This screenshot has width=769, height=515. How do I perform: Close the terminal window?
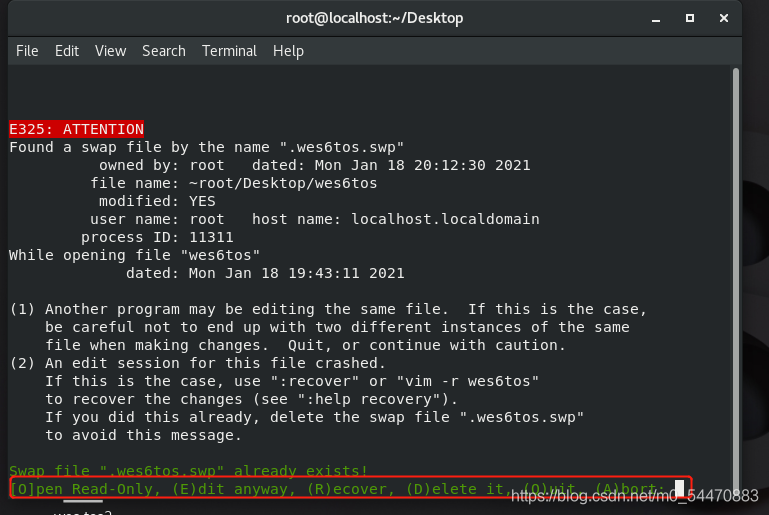point(723,18)
